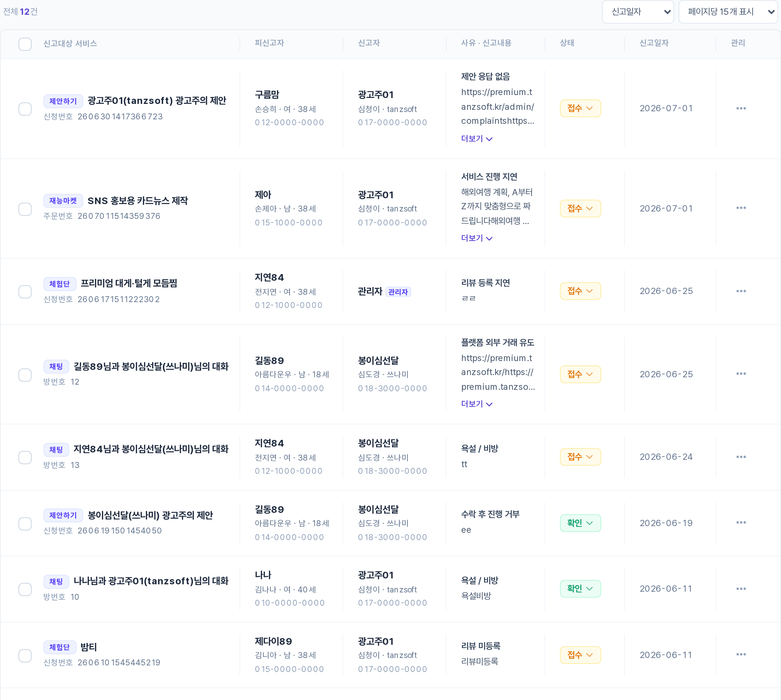Open the 광고주01(tanzsoft) 광고주의 제안 title
This screenshot has width=781, height=700.
tap(157, 101)
